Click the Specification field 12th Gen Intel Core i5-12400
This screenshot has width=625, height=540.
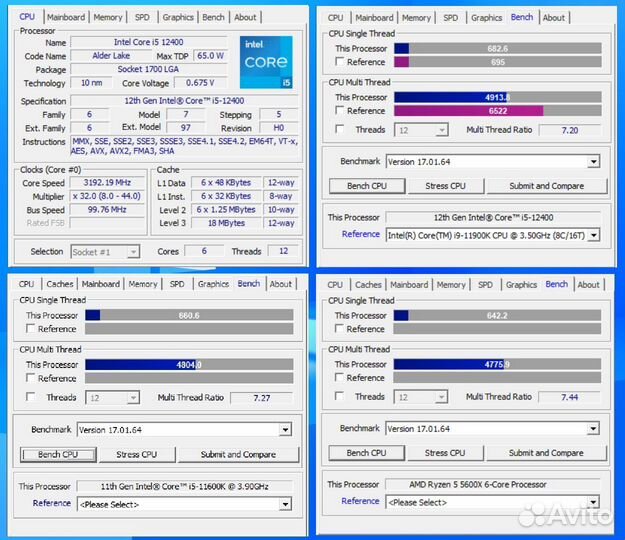185,101
